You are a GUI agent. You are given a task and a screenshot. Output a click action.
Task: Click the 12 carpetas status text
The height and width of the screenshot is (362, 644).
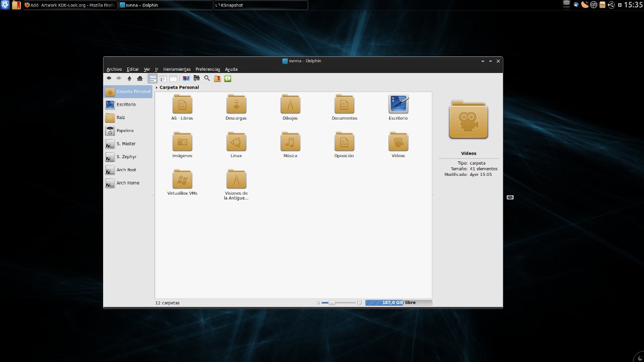point(167,303)
